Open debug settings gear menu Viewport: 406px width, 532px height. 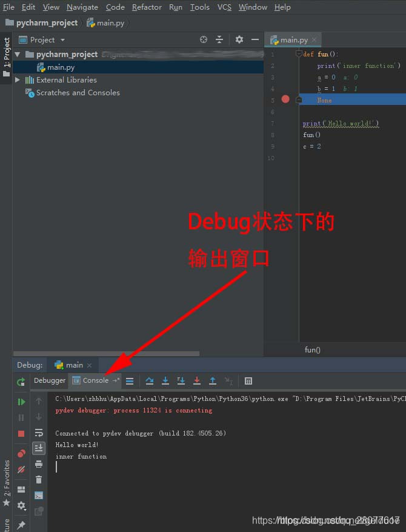(21, 505)
